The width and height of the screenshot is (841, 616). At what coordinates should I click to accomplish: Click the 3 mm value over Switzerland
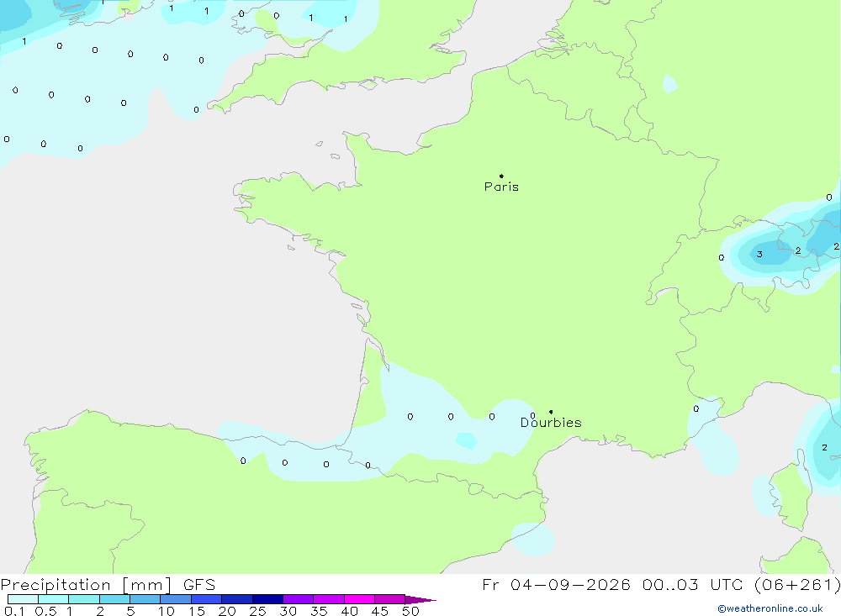759,254
